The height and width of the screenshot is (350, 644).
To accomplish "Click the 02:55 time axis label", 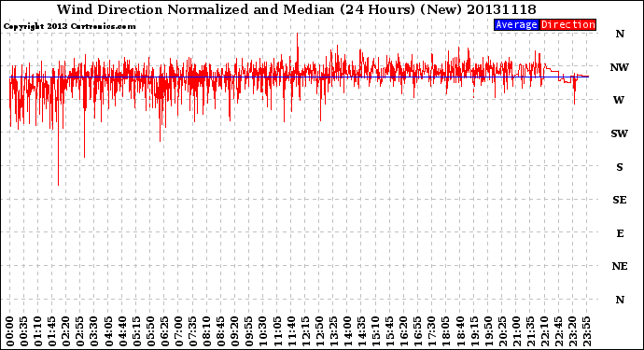I will point(80,331).
